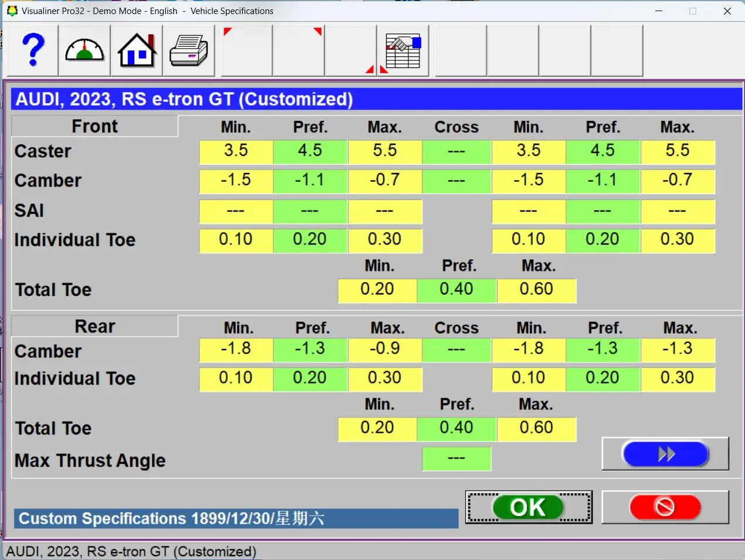Select front Total Toe Max. 0.60
Image resolution: width=745 pixels, height=560 pixels.
[536, 290]
